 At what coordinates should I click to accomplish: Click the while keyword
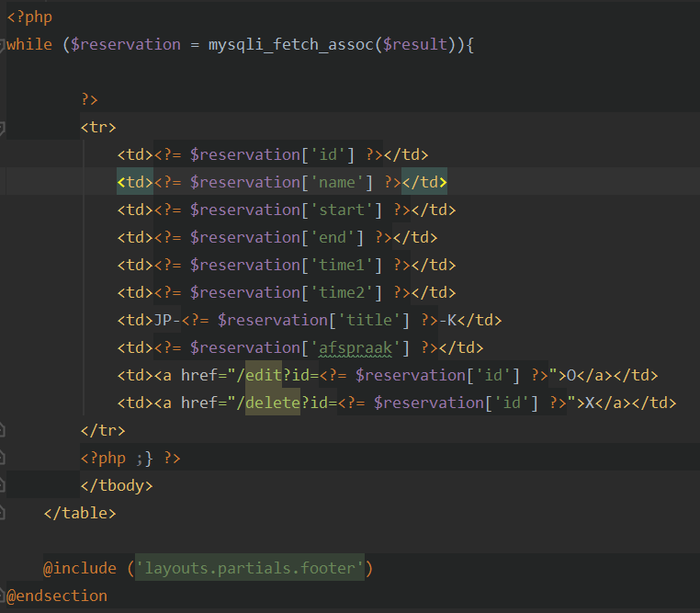point(29,45)
